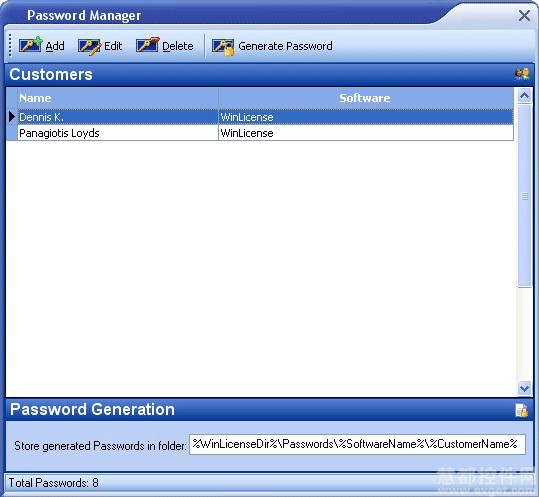
Task: Click the Customers panel title
Action: (x=51, y=75)
